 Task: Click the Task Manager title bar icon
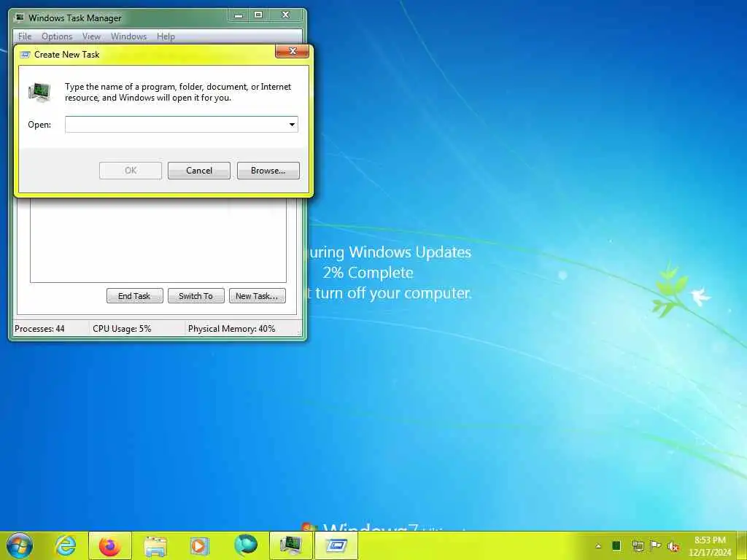20,17
